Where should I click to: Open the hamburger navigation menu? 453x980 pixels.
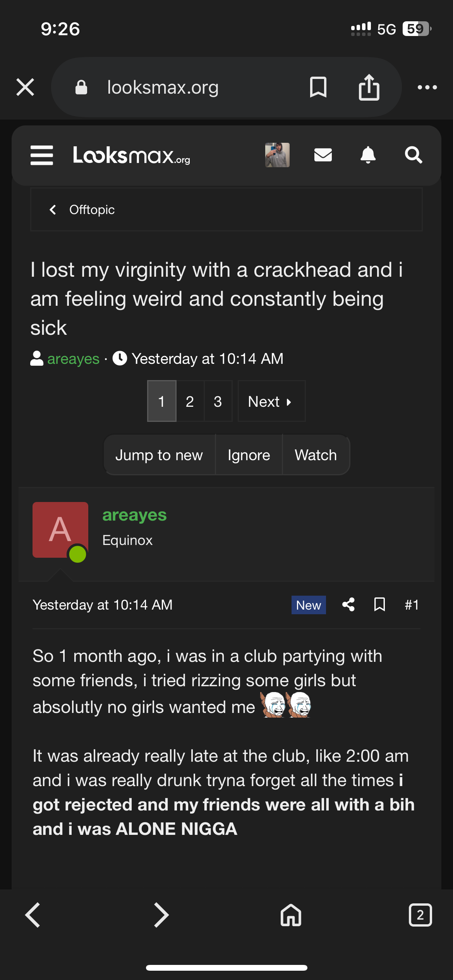pos(42,155)
